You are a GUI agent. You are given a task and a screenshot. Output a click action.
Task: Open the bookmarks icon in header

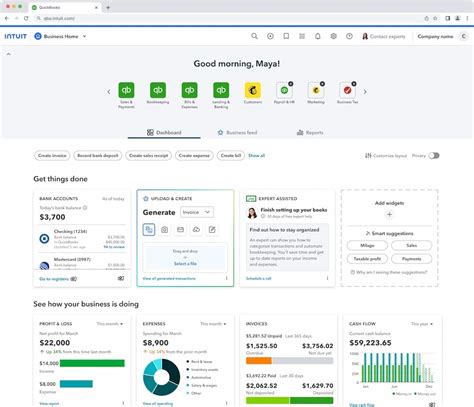(286, 36)
